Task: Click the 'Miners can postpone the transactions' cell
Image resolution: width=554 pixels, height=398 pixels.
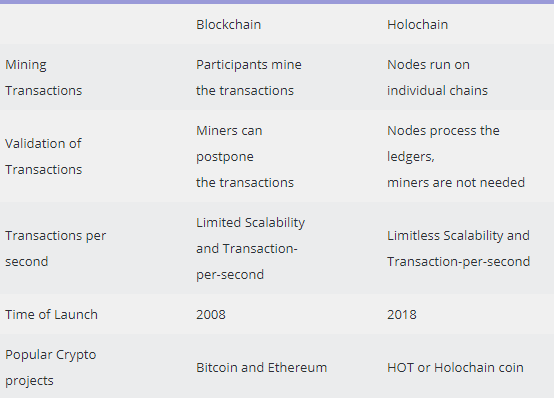Action: (245, 156)
